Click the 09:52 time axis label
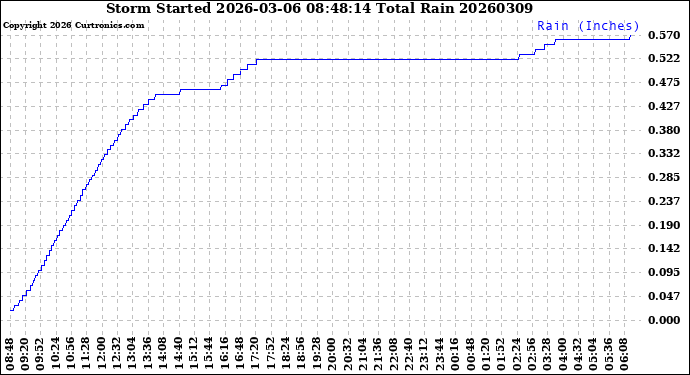The height and width of the screenshot is (375, 690). 41,354
